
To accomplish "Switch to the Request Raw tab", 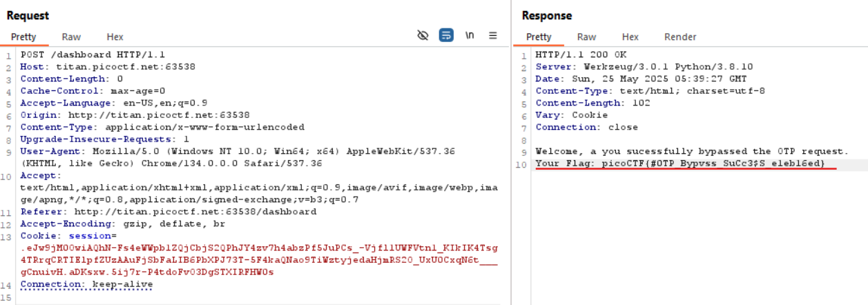I will coord(71,37).
